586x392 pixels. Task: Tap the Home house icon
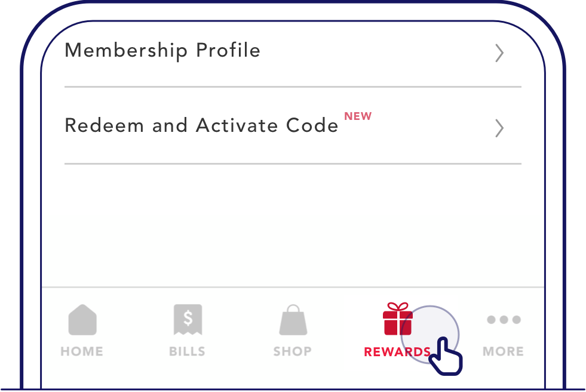pos(82,320)
